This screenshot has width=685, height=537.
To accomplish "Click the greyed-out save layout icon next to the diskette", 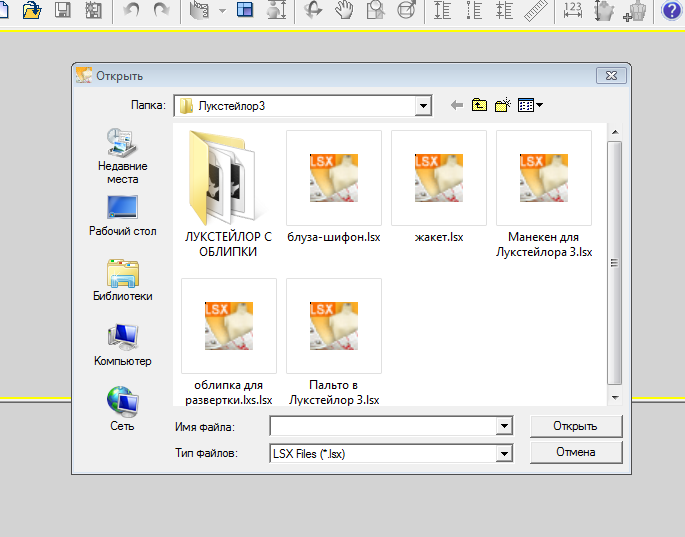I will [93, 10].
